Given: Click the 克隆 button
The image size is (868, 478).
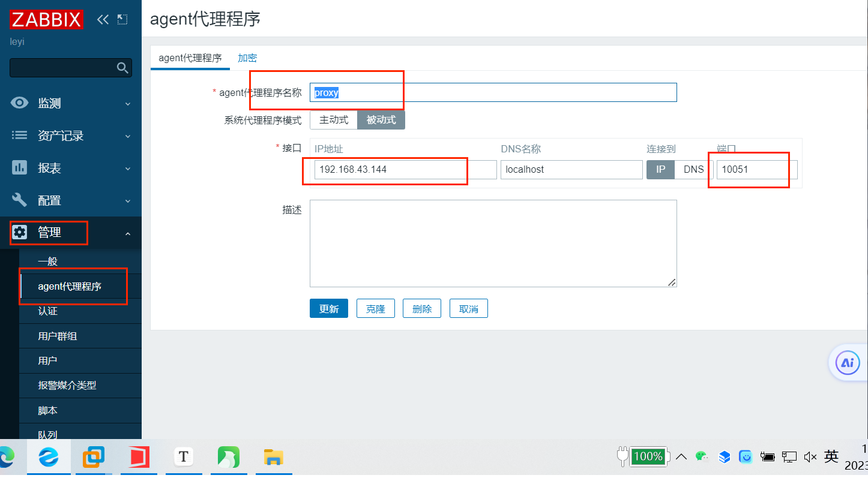Looking at the screenshot, I should click(x=375, y=309).
